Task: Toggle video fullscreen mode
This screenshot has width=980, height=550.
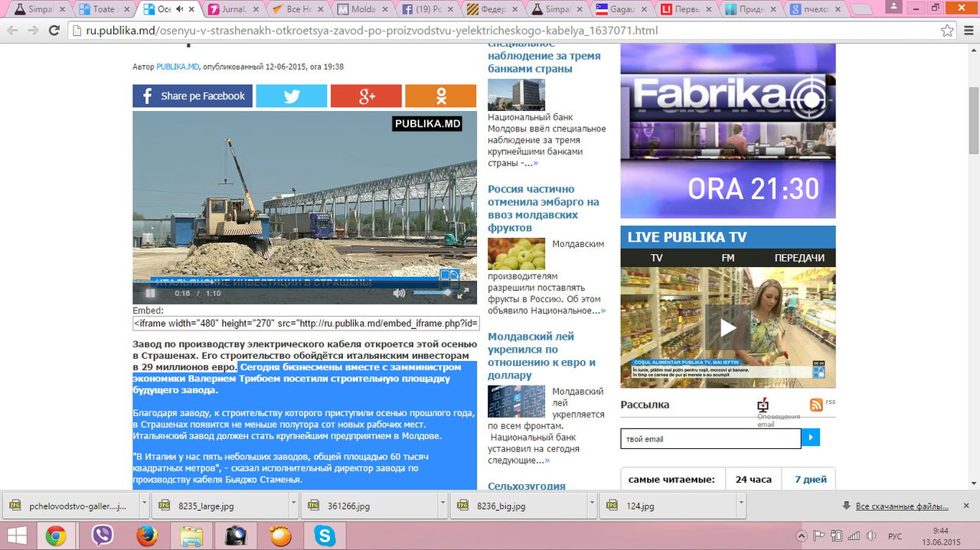Action: tap(463, 293)
